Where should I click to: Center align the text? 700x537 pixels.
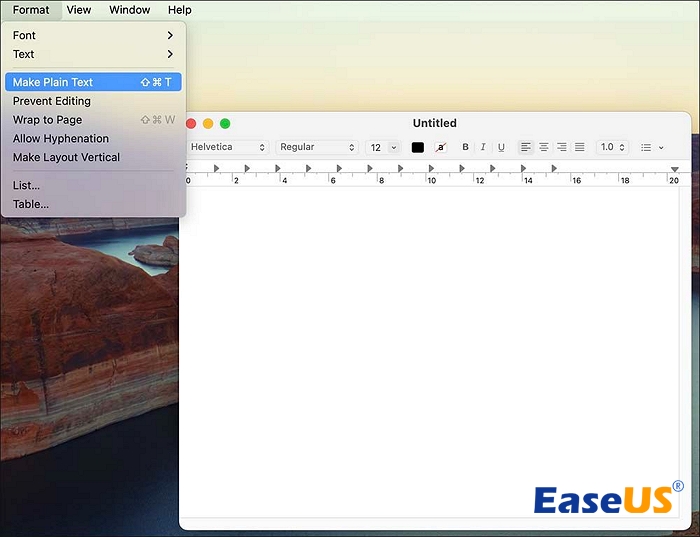tap(544, 147)
